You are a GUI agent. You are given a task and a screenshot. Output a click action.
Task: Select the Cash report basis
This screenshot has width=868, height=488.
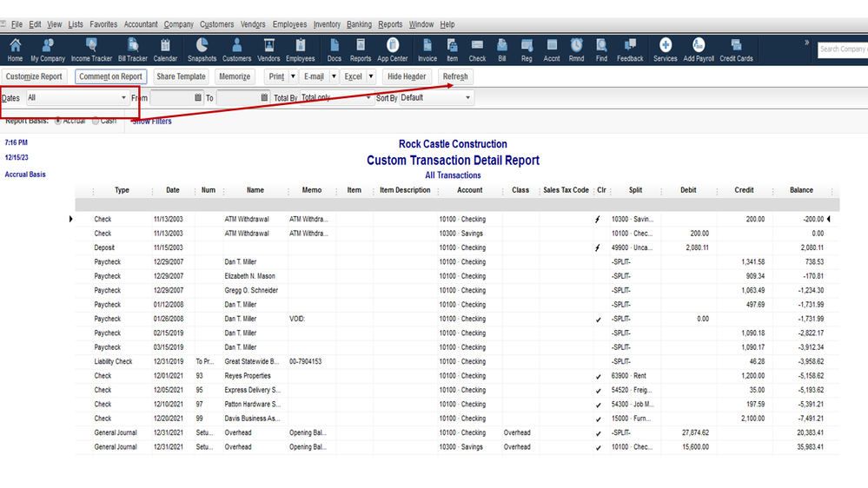pyautogui.click(x=96, y=121)
